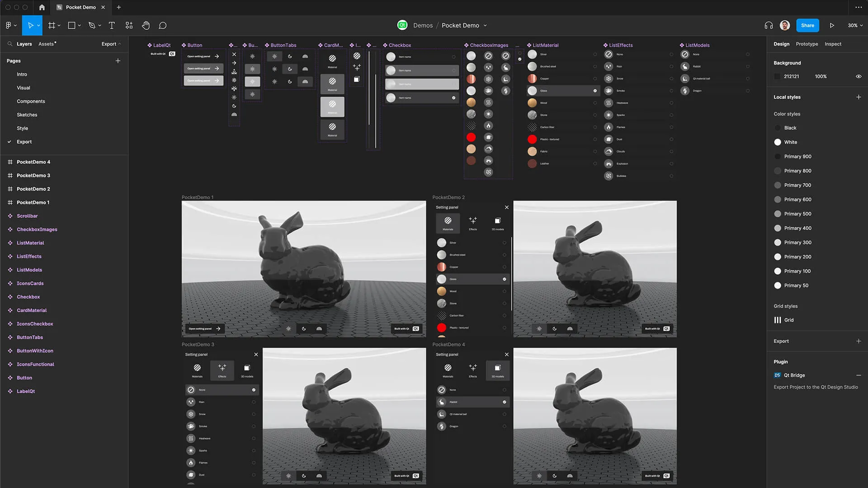Image resolution: width=868 pixels, height=488 pixels.
Task: Select Rabbit radio in PocketDemo 4 panel
Action: pyautogui.click(x=505, y=402)
